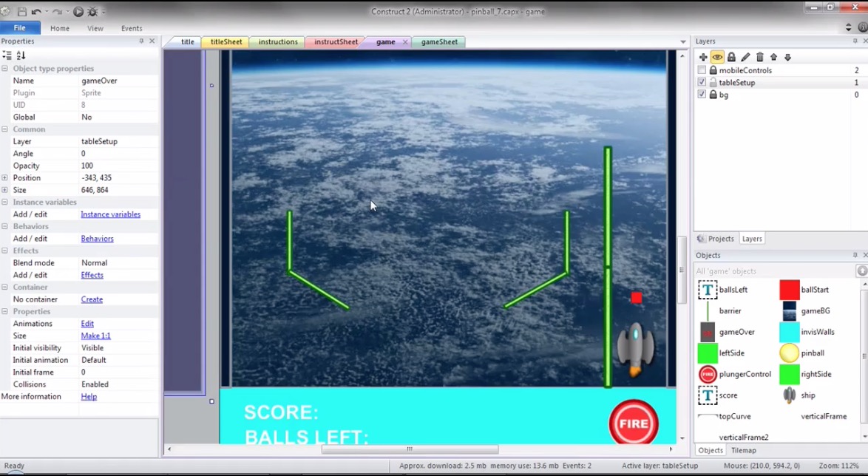Select the pinball object in Objects panel
868x476 pixels.
click(789, 353)
